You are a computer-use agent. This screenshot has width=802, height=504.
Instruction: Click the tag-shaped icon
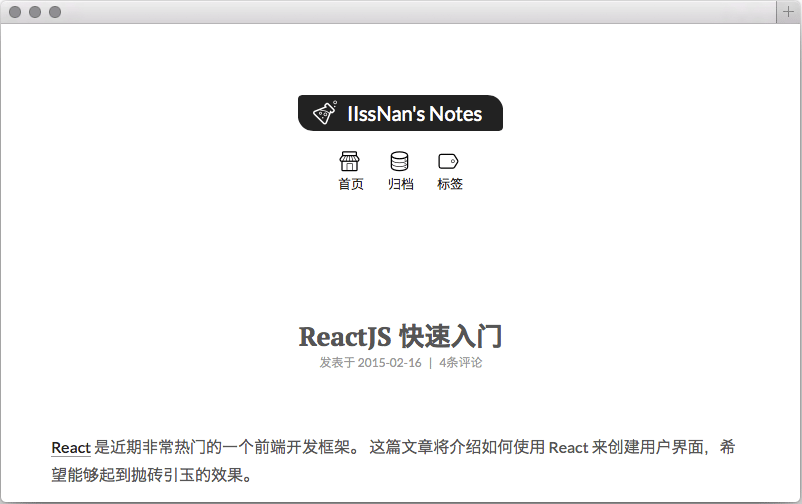(x=448, y=161)
